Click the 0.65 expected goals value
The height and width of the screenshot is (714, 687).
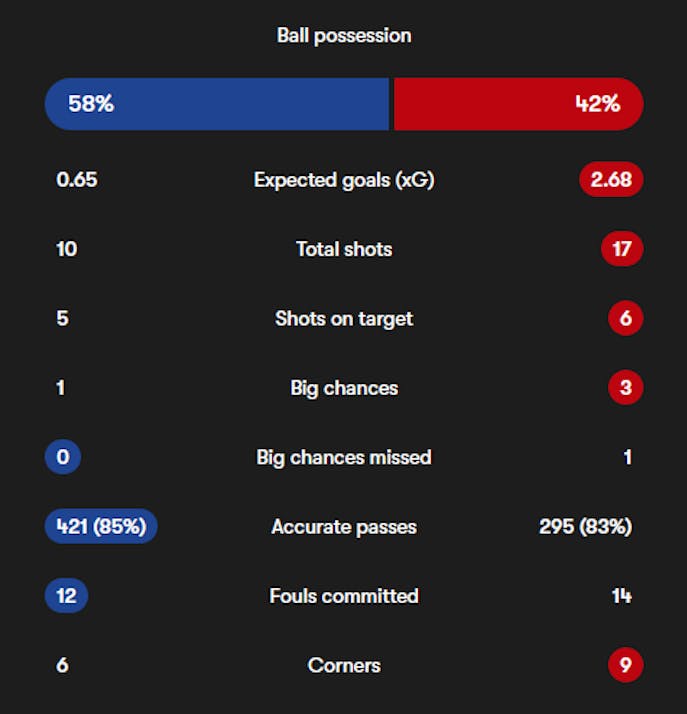(x=77, y=180)
